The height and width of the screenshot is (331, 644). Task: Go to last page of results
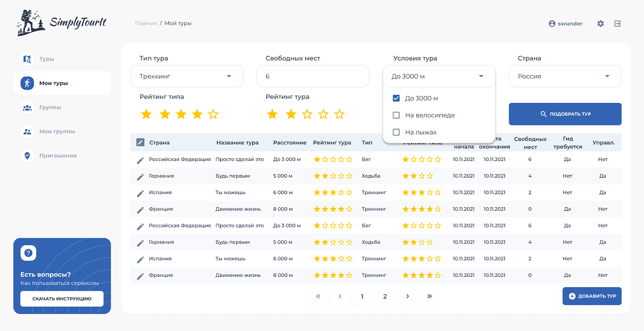point(429,296)
